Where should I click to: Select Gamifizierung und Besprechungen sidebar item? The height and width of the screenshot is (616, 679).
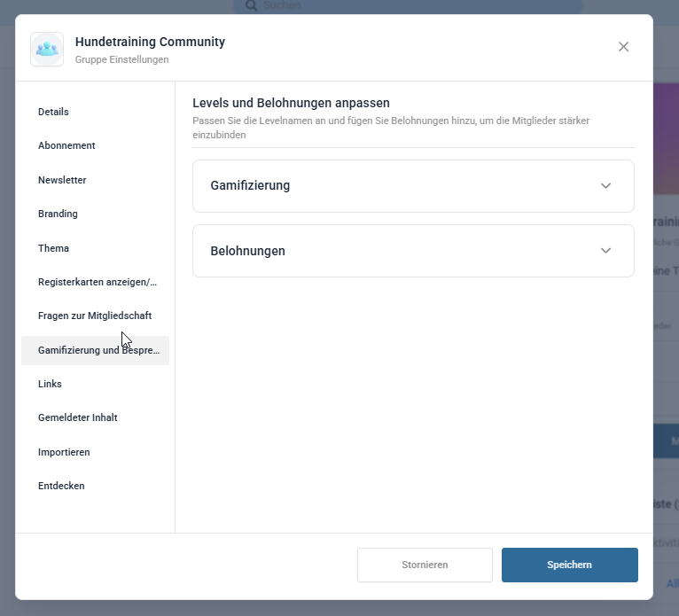tap(96, 351)
